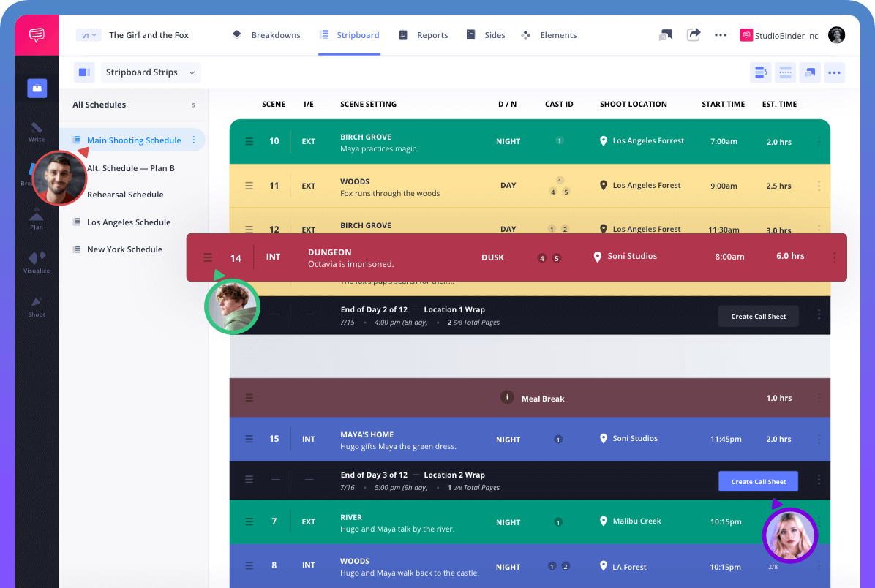Open the v1 version dropdown

coord(88,34)
